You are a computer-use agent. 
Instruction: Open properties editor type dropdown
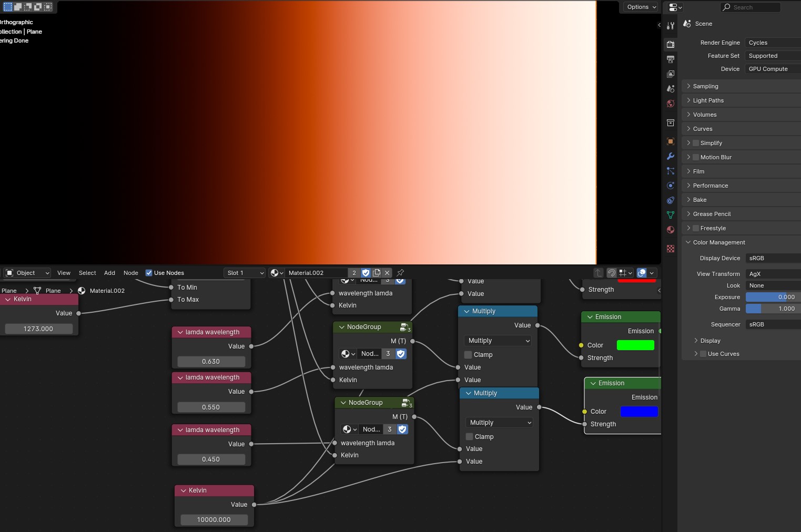pyautogui.click(x=675, y=7)
